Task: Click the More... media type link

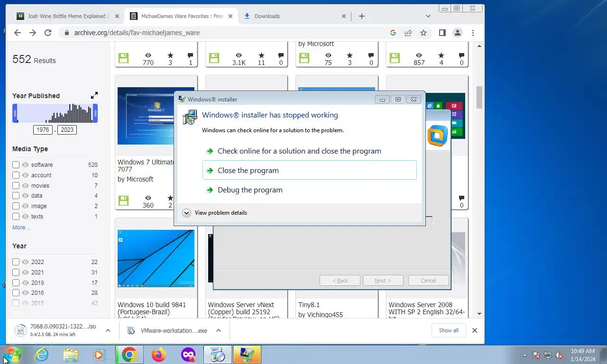Action: pos(21,227)
